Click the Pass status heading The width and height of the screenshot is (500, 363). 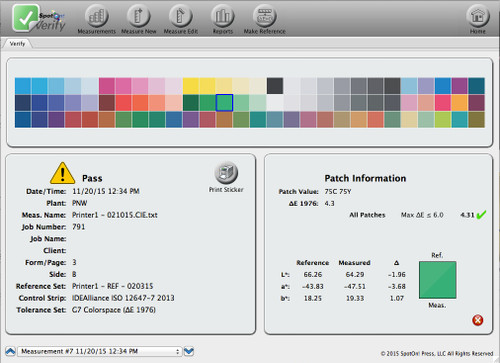[x=92, y=178]
